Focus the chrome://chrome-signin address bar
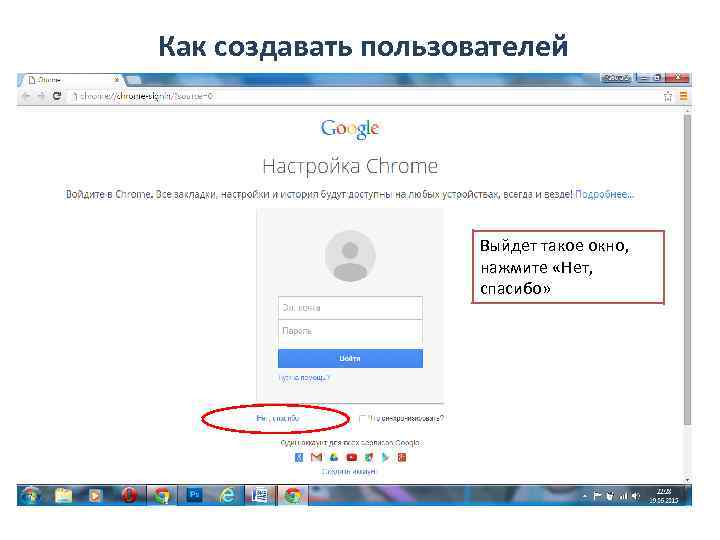Screen dimensions: 720x540 365,96
